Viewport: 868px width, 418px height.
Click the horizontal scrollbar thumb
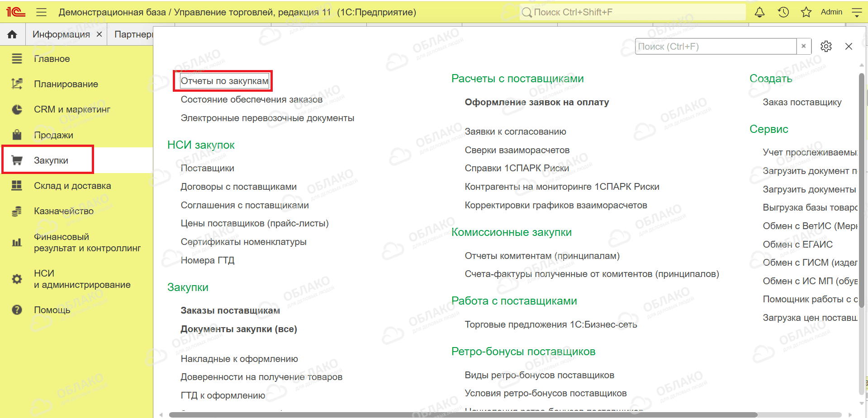click(463, 414)
